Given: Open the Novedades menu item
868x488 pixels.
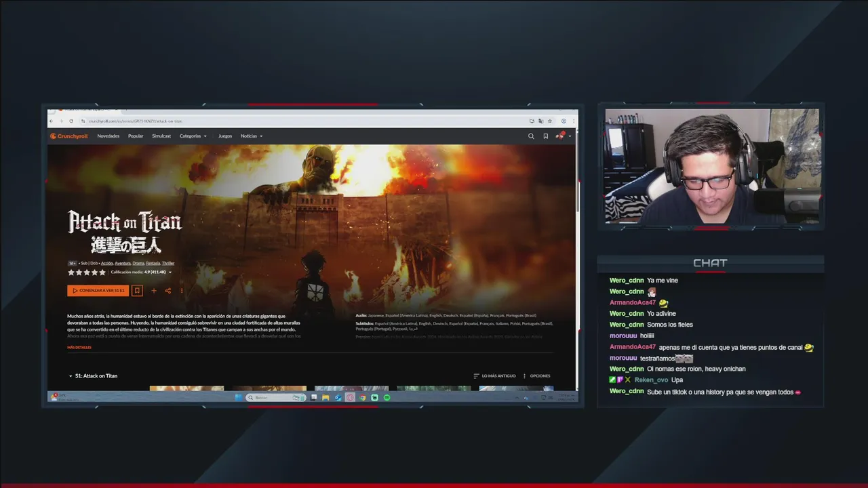Looking at the screenshot, I should [108, 136].
